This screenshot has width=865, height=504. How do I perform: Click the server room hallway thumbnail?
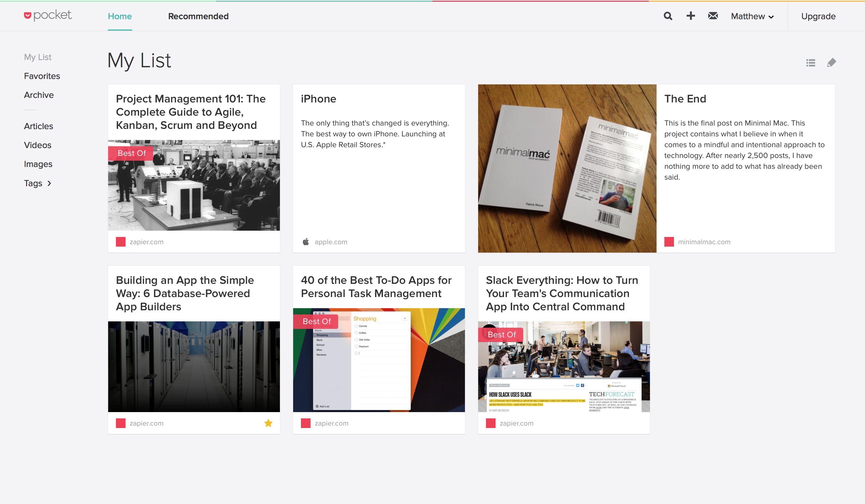click(194, 367)
